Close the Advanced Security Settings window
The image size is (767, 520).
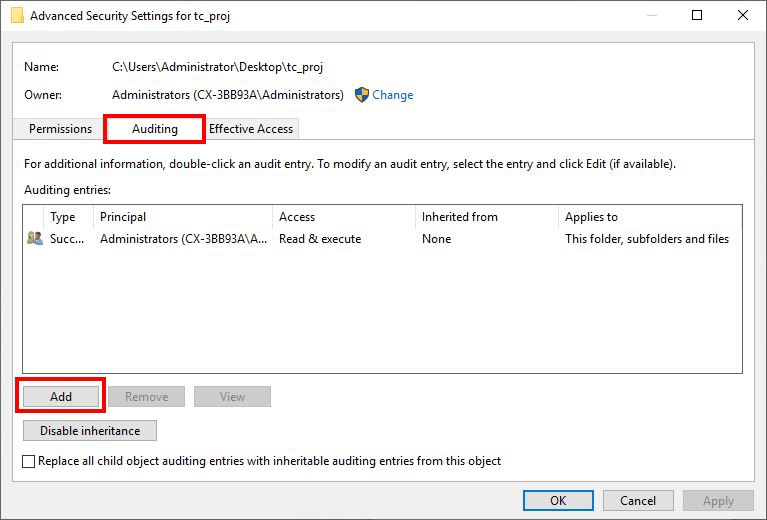click(x=743, y=15)
